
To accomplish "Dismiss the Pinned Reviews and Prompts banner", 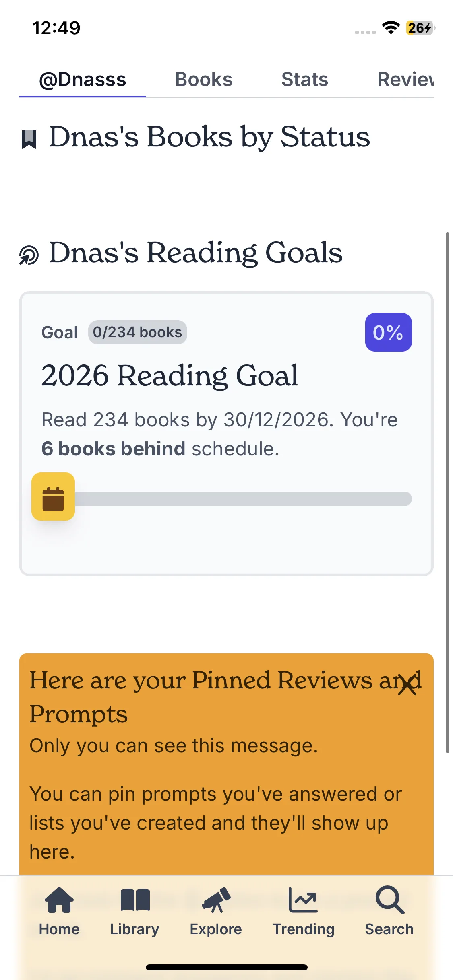I will [407, 685].
